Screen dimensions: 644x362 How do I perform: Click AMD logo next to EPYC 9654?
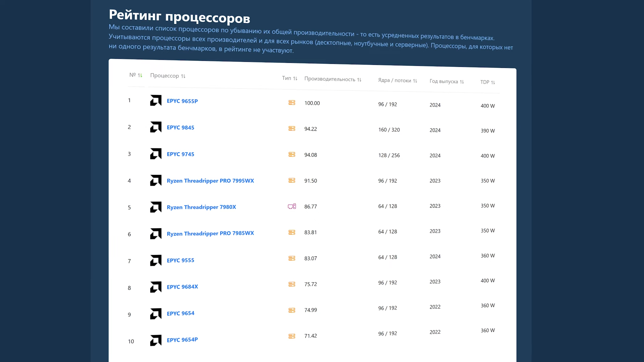[x=156, y=314]
